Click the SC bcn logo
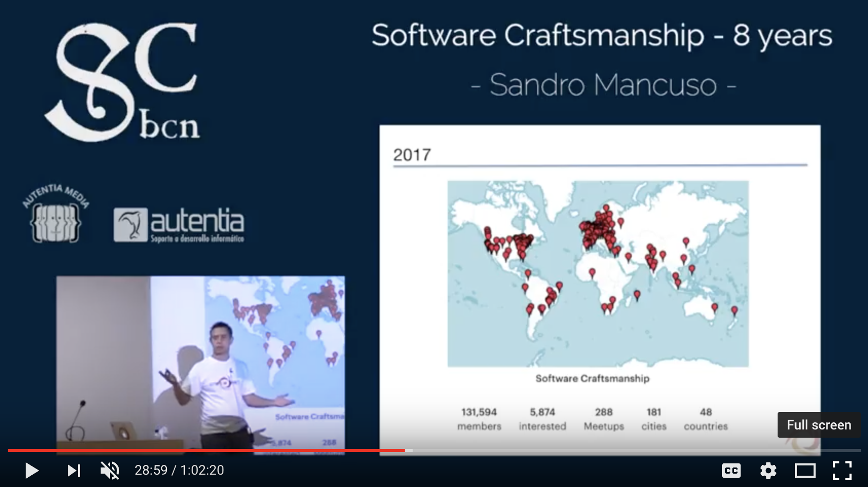 pos(123,82)
